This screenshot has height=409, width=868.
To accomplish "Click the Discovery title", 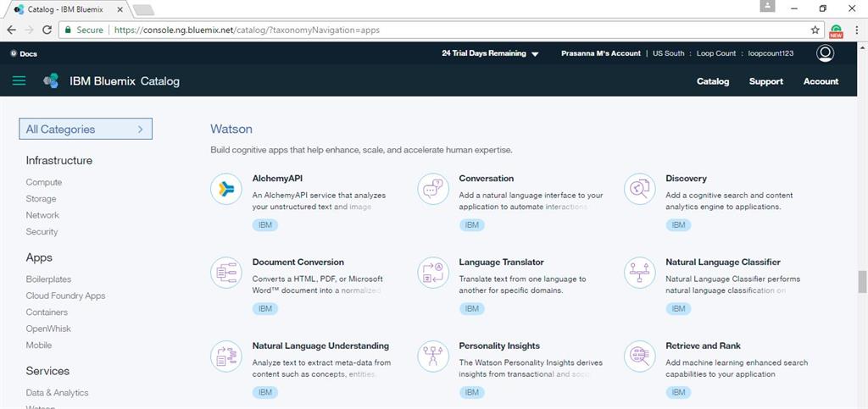I will coord(686,179).
